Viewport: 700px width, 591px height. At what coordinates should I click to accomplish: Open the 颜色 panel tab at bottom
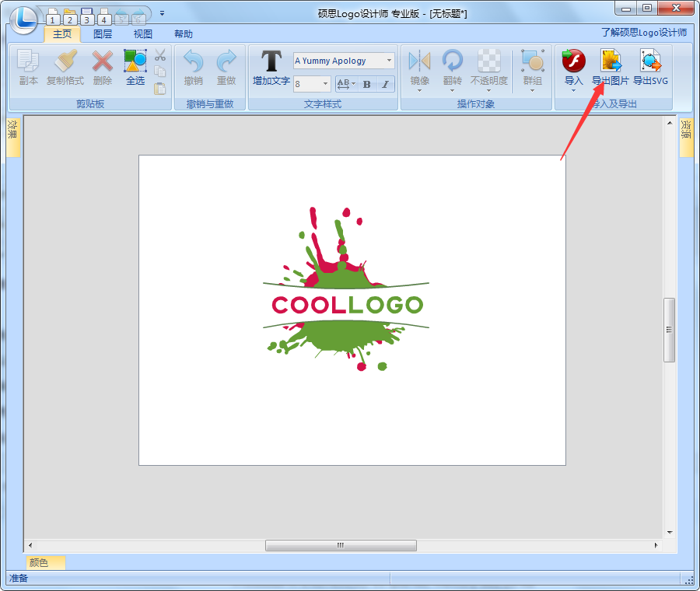pyautogui.click(x=39, y=563)
